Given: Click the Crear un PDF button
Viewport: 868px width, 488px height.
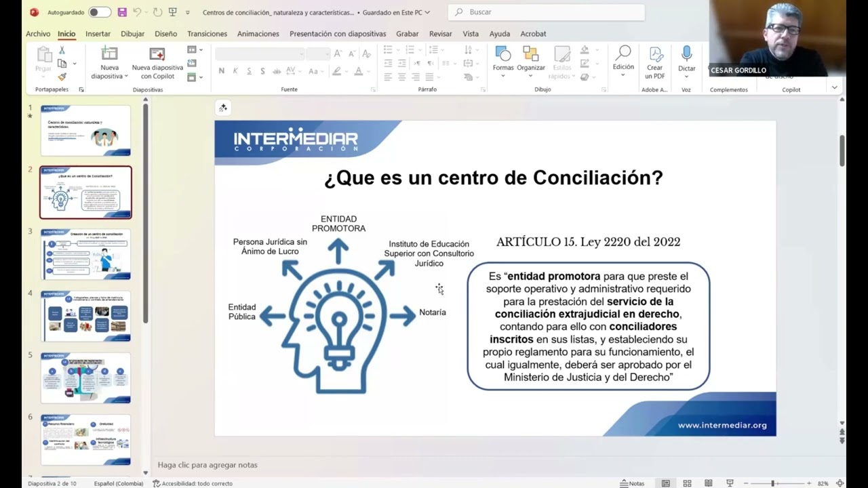Looking at the screenshot, I should click(x=655, y=62).
